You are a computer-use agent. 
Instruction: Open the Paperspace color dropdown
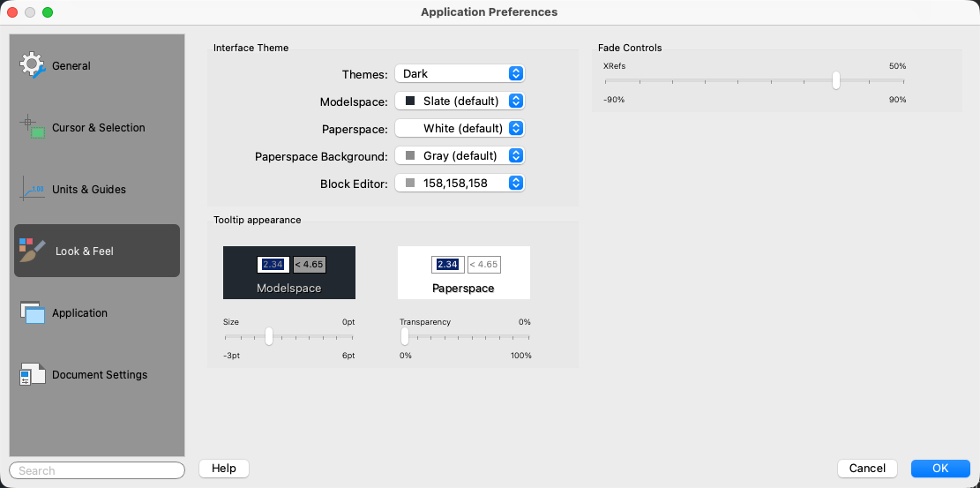click(x=460, y=129)
